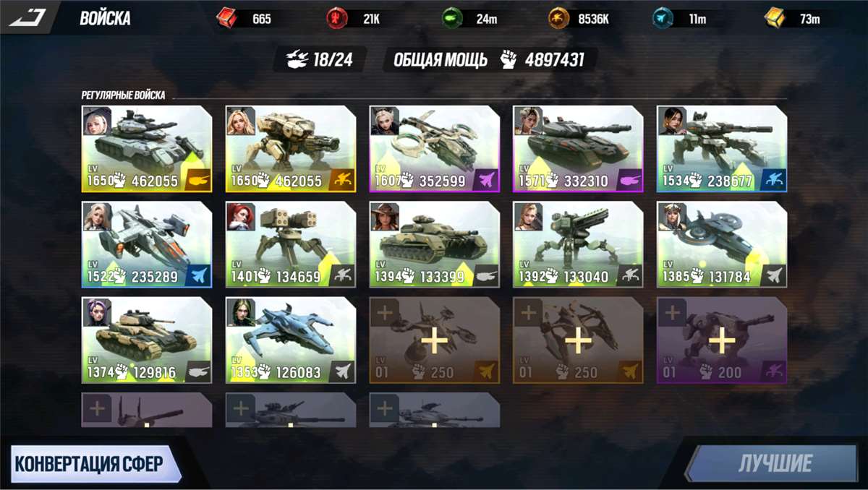Click the plus on the locked bottom-left troop slot

tap(98, 409)
